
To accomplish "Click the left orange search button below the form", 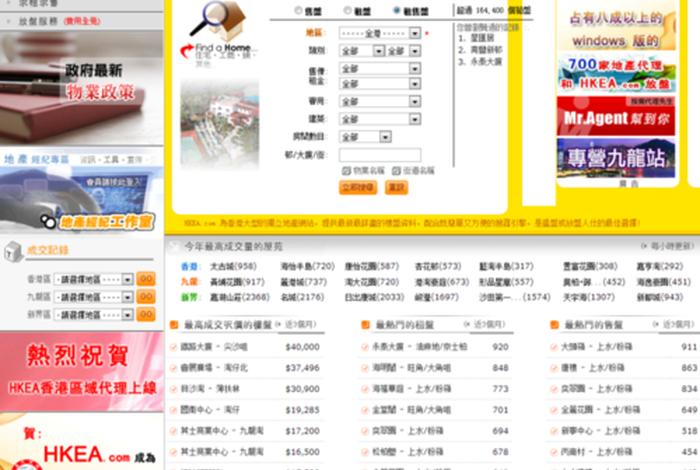I will tap(358, 187).
